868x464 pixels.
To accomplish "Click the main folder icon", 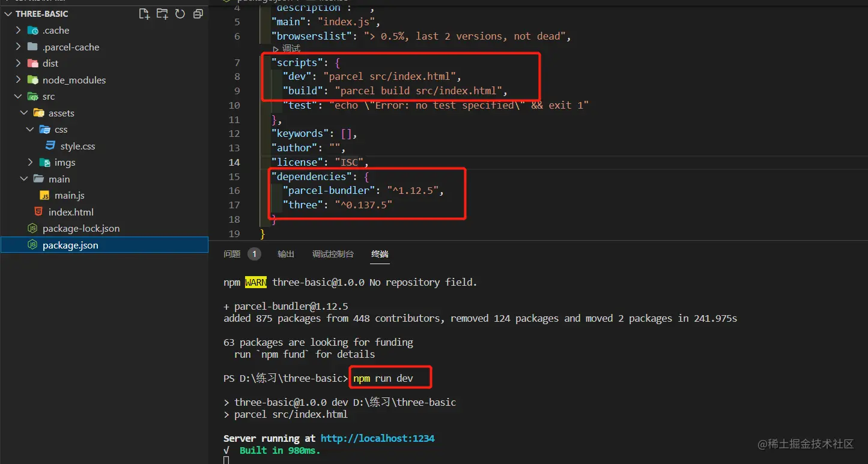I will (39, 179).
